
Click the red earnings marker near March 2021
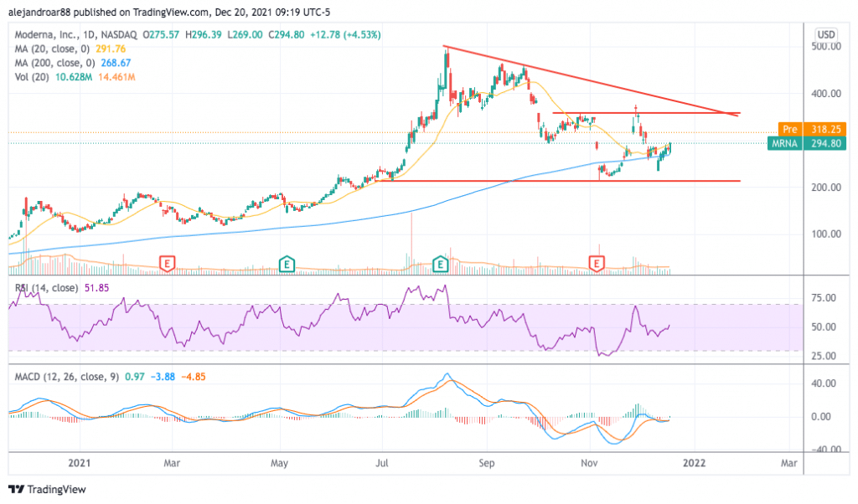coord(167,264)
